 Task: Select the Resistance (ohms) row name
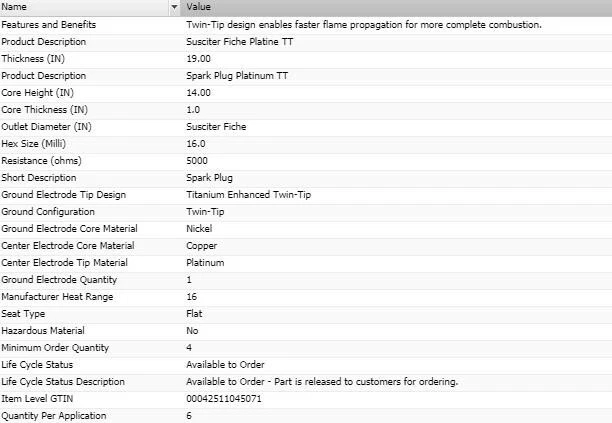coord(41,160)
